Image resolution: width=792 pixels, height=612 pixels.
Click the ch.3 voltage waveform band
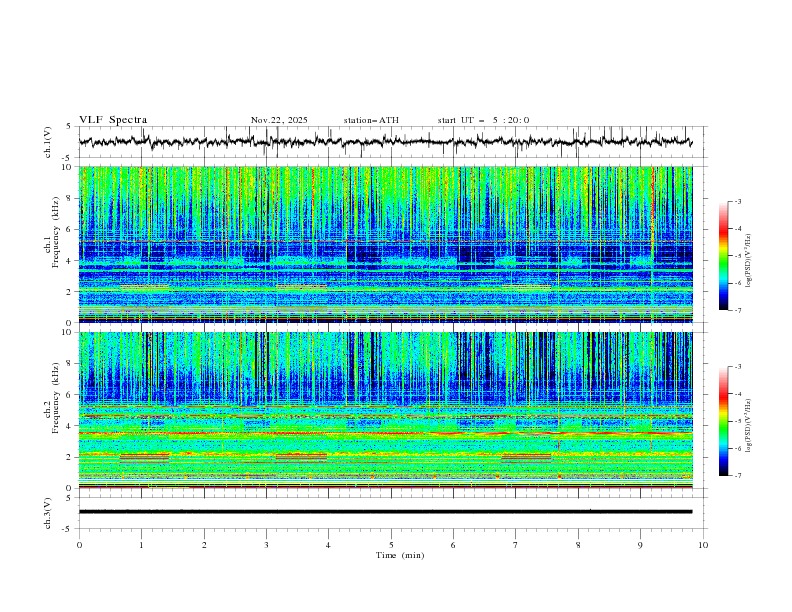385,512
